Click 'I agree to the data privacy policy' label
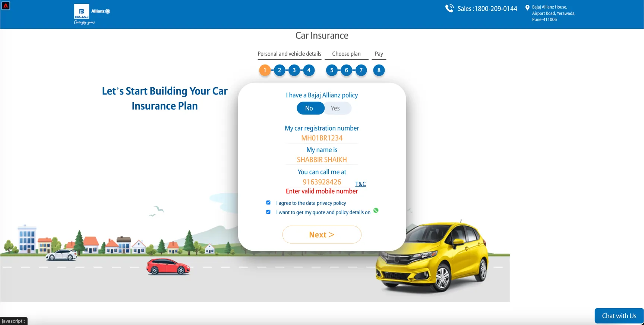The image size is (644, 325). (x=311, y=203)
